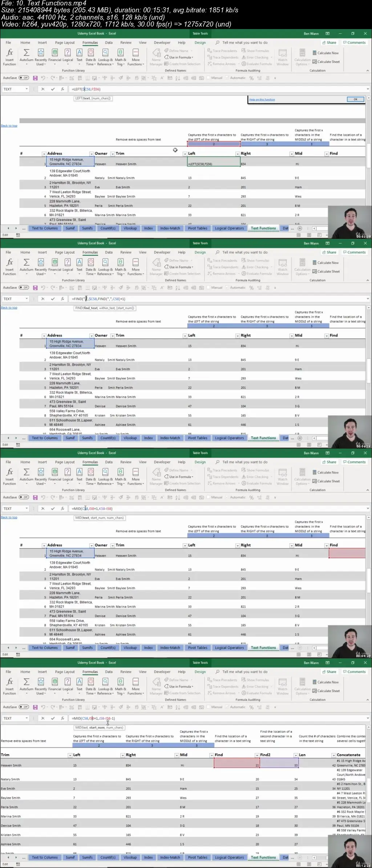Click Comments button in 00:09:20 frame

(x=354, y=462)
